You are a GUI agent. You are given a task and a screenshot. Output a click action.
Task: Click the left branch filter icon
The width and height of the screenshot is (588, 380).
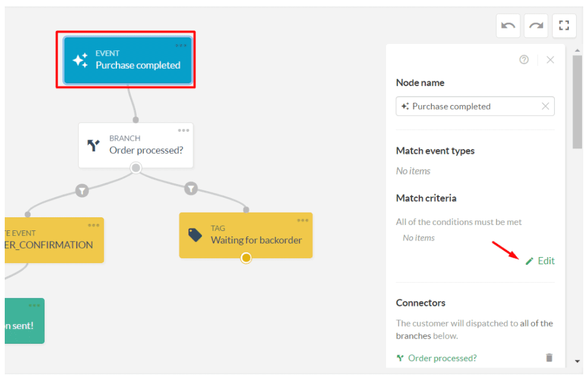(82, 190)
